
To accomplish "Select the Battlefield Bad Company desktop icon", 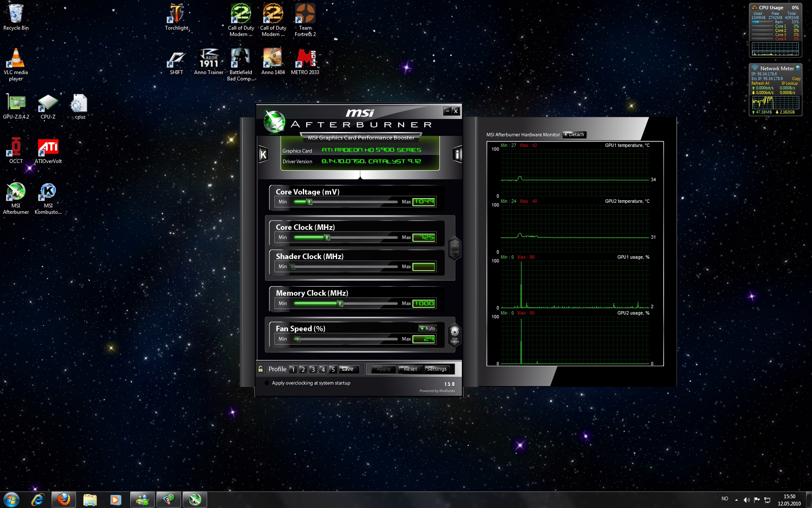I will [x=241, y=64].
